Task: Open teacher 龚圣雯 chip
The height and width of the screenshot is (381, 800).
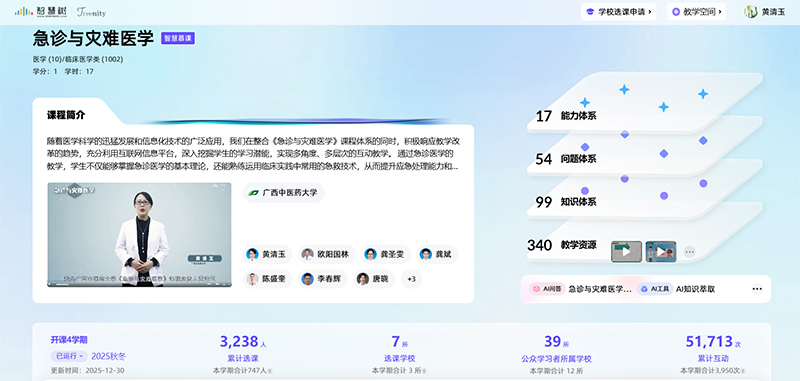Action: (386, 254)
